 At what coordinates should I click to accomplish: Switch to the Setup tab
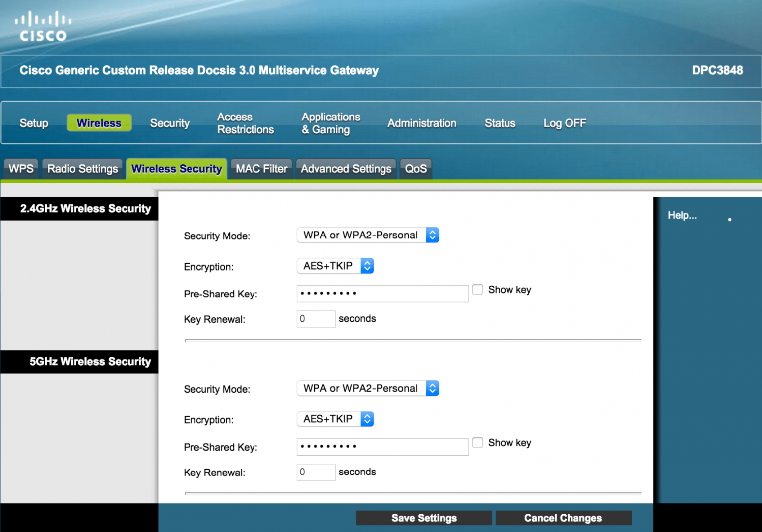(33, 123)
